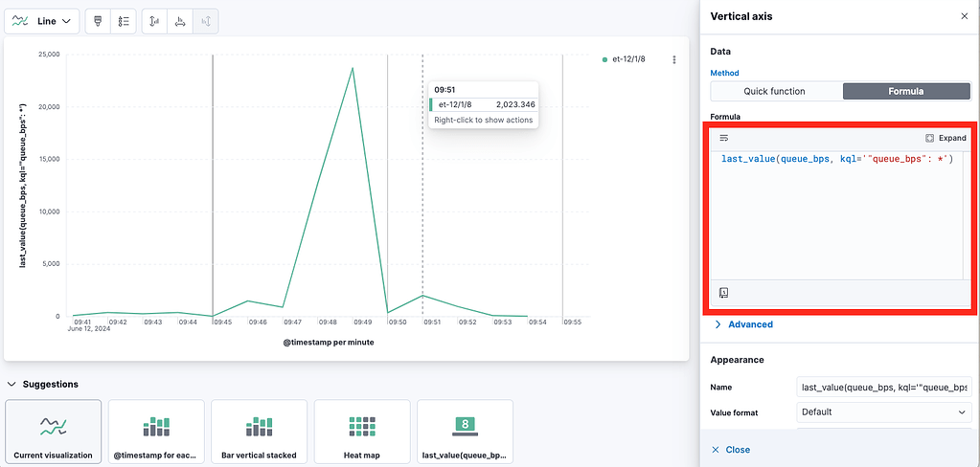Image resolution: width=980 pixels, height=467 pixels.
Task: Open the legend settings icon
Action: click(124, 21)
